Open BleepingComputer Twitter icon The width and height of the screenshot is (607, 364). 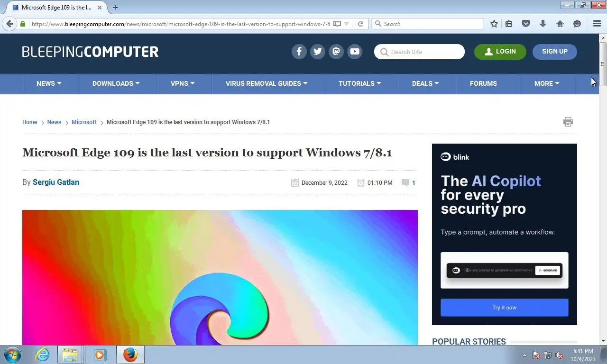pos(317,52)
